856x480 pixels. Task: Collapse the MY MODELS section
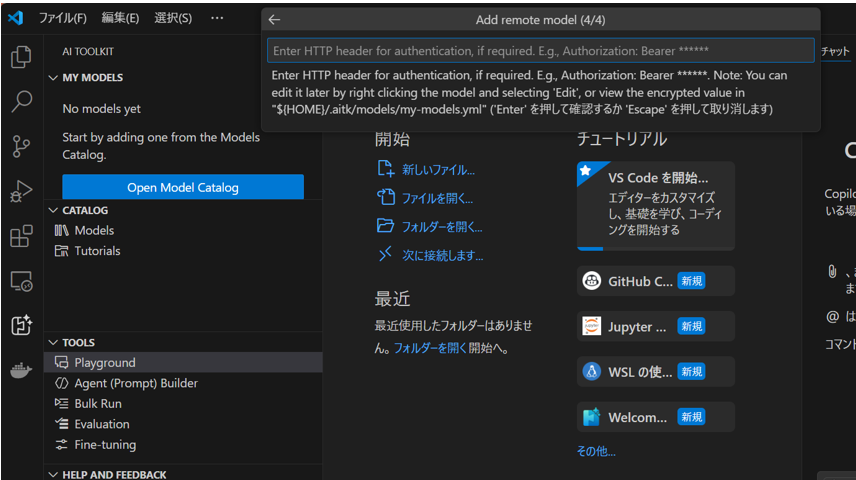coord(53,78)
